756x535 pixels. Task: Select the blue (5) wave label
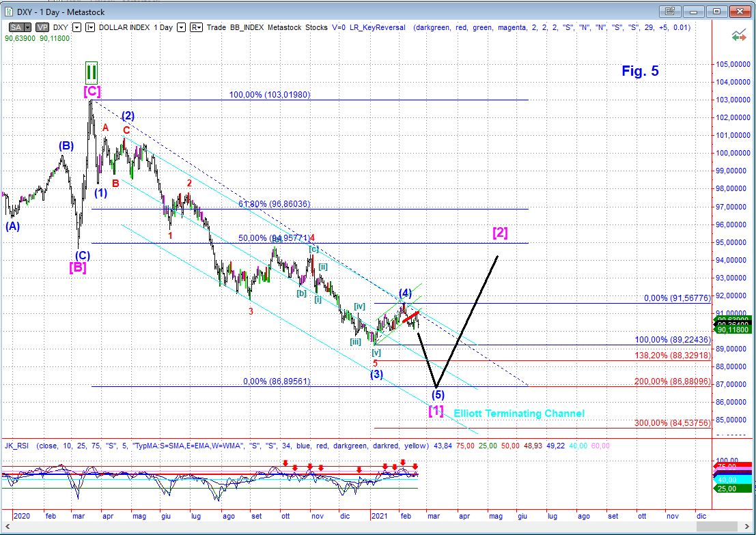tap(438, 394)
